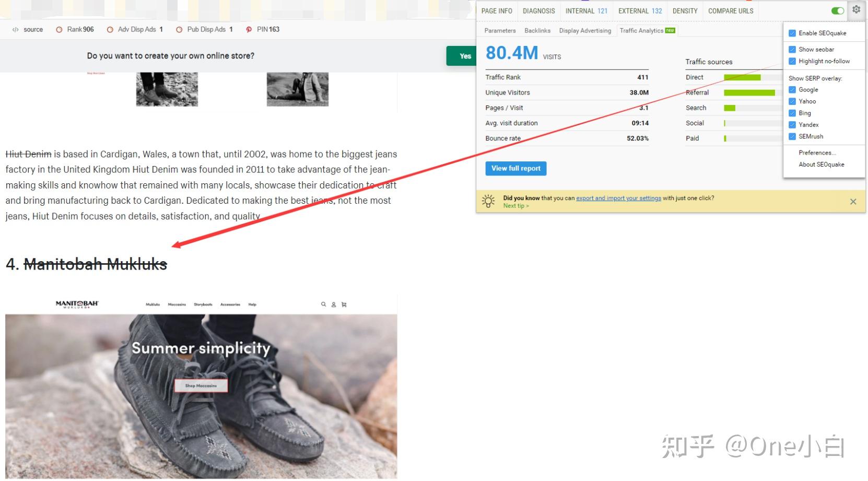
Task: Open the Backlinks section
Action: tap(537, 30)
